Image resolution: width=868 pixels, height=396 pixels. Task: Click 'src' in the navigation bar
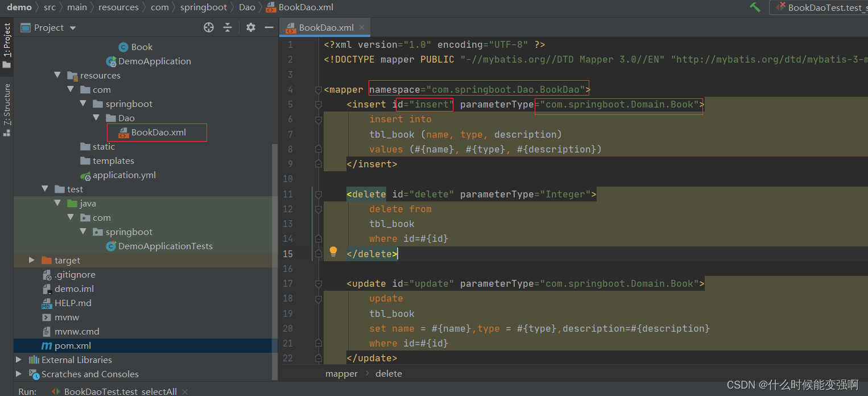click(x=49, y=7)
